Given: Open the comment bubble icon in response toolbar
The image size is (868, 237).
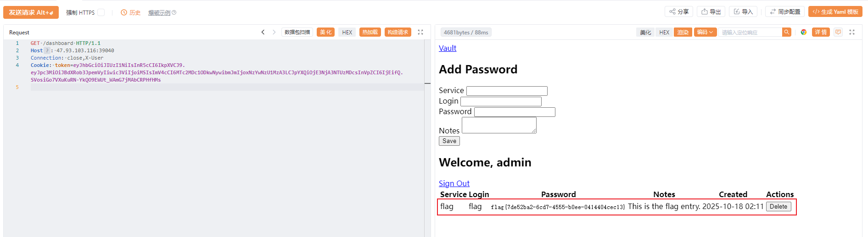Looking at the screenshot, I should click(838, 32).
